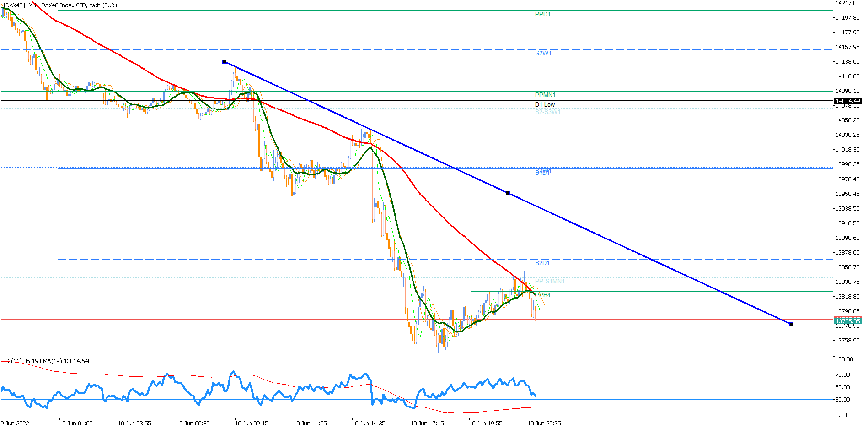Select the PPMN1 pivot label
The image size is (868, 429).
(x=545, y=95)
